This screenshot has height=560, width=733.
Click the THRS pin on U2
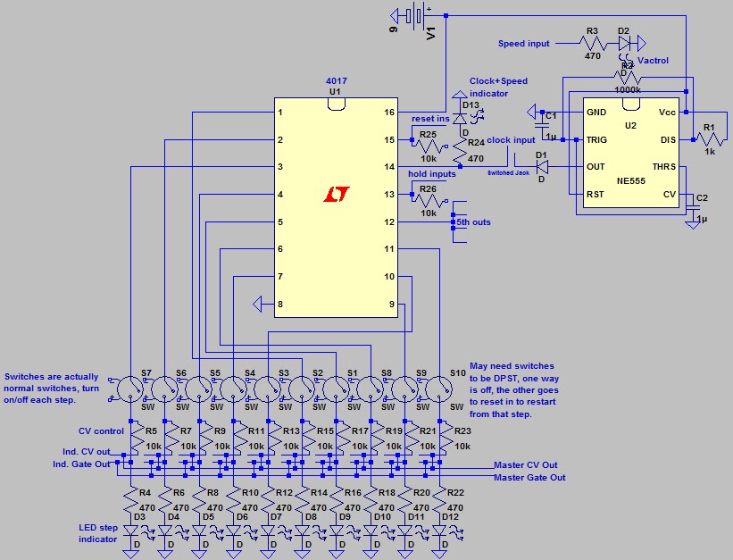[664, 166]
